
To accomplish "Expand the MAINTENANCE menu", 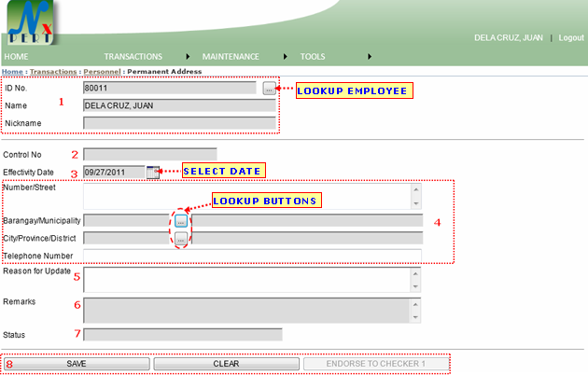I will (x=231, y=57).
